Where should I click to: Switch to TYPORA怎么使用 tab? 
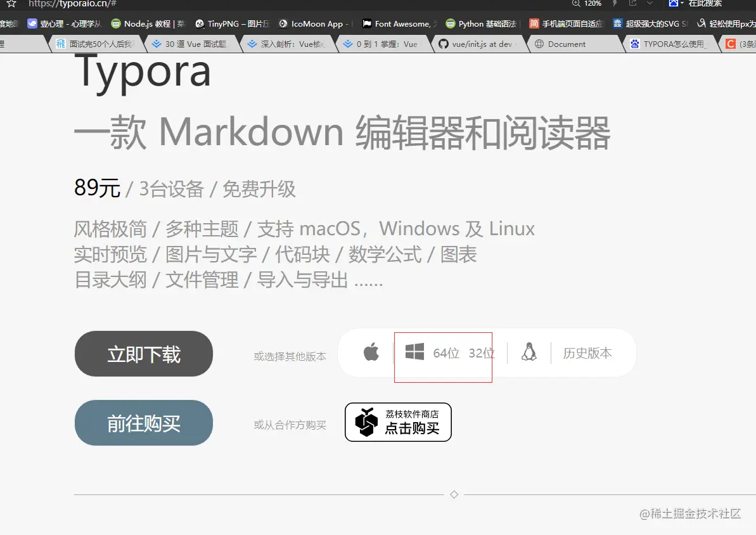[669, 44]
